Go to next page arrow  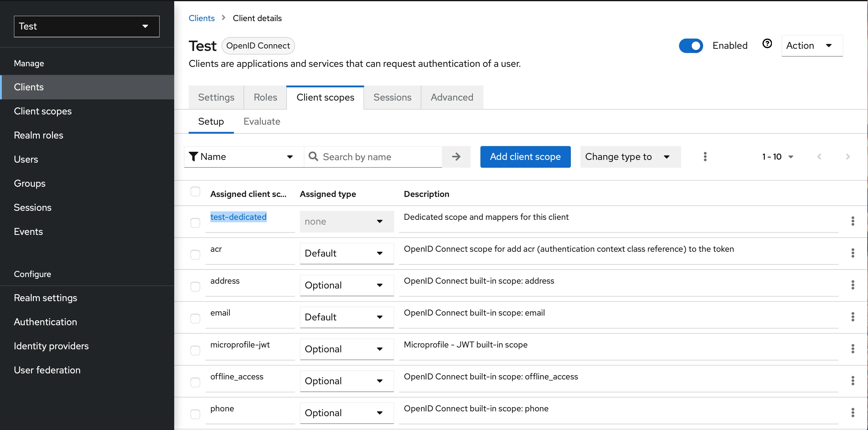coord(848,157)
